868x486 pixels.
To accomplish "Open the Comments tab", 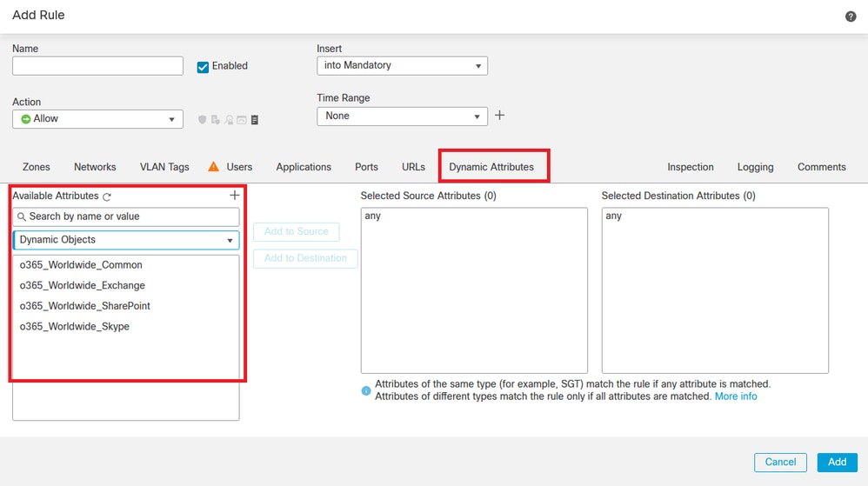I will [822, 167].
